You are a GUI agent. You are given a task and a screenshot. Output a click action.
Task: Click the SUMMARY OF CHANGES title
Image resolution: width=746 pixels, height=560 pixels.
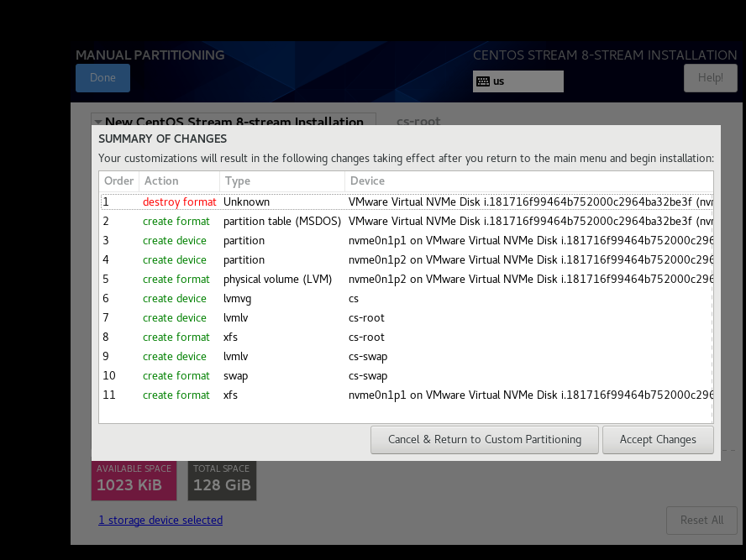click(x=163, y=139)
